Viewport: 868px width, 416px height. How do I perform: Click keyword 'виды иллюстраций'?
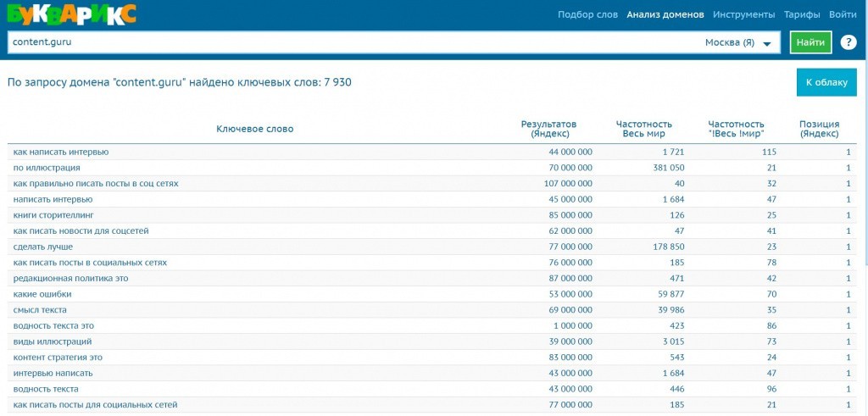click(53, 341)
